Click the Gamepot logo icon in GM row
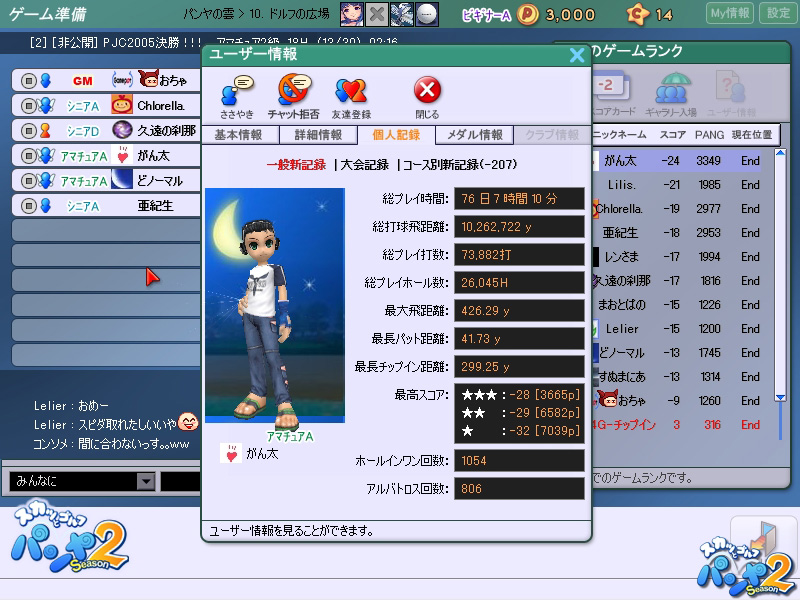Image resolution: width=800 pixels, height=600 pixels. click(122, 80)
